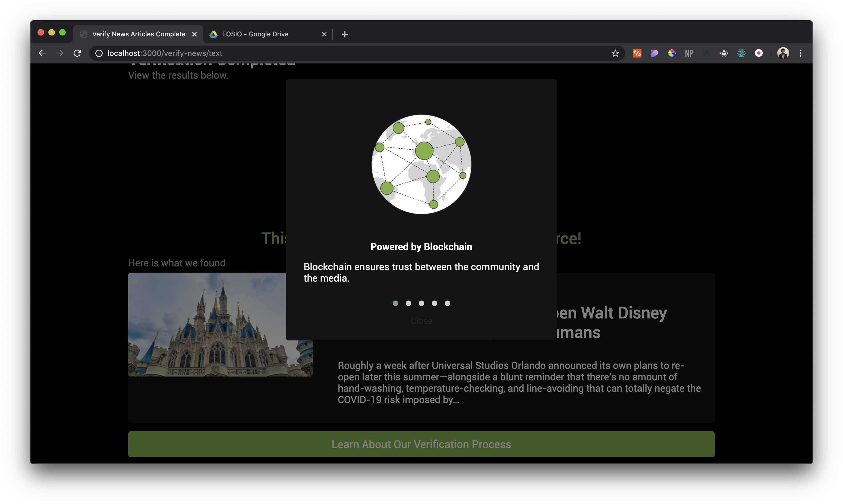Screen dimensions: 843x504
Task: Select the last carousel dot
Action: pyautogui.click(x=447, y=303)
